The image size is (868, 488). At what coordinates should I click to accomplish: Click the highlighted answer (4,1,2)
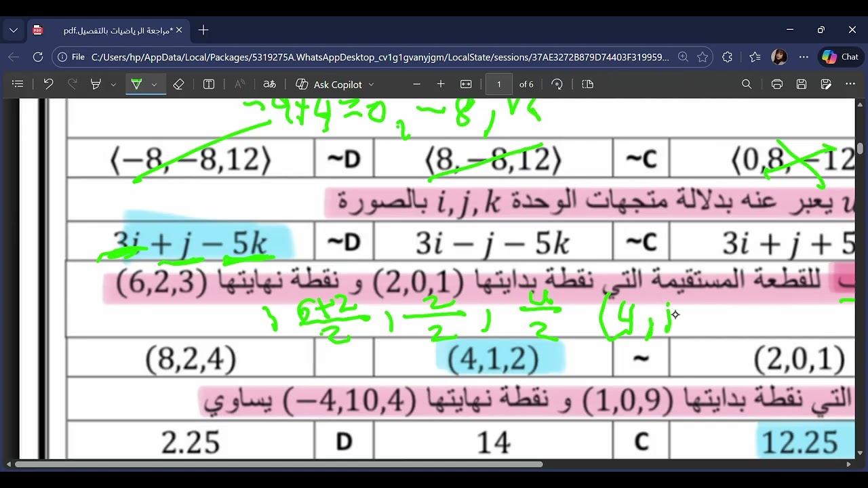(494, 359)
